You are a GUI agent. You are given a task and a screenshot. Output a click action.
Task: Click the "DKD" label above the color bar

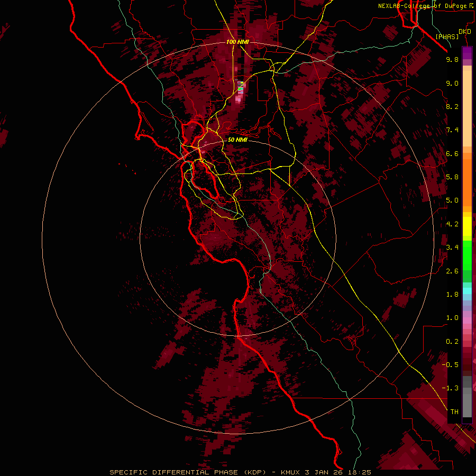[465, 32]
